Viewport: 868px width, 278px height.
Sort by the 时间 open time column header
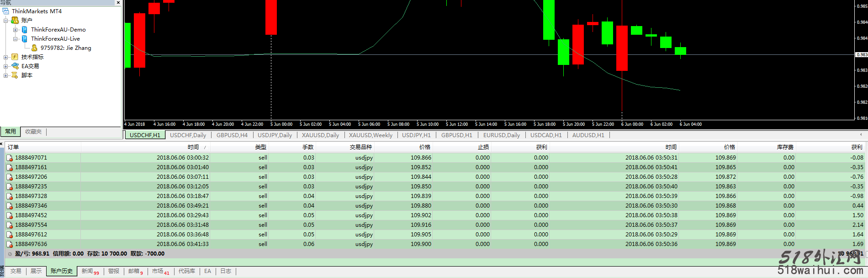click(x=193, y=147)
